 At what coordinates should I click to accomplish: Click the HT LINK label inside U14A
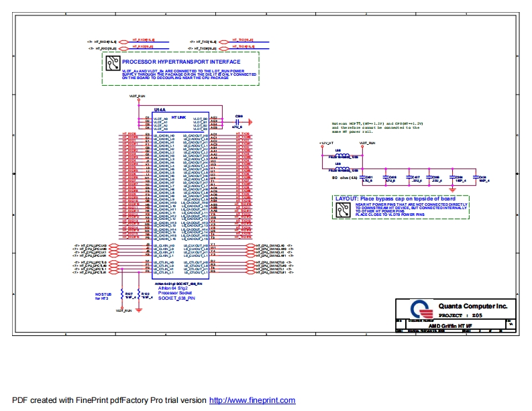(x=179, y=117)
